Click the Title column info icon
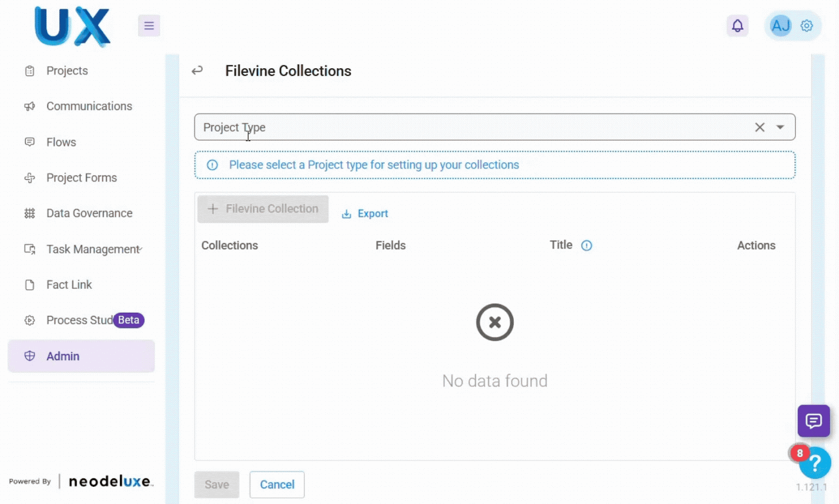Viewport: 839px width, 504px height. coord(586,245)
